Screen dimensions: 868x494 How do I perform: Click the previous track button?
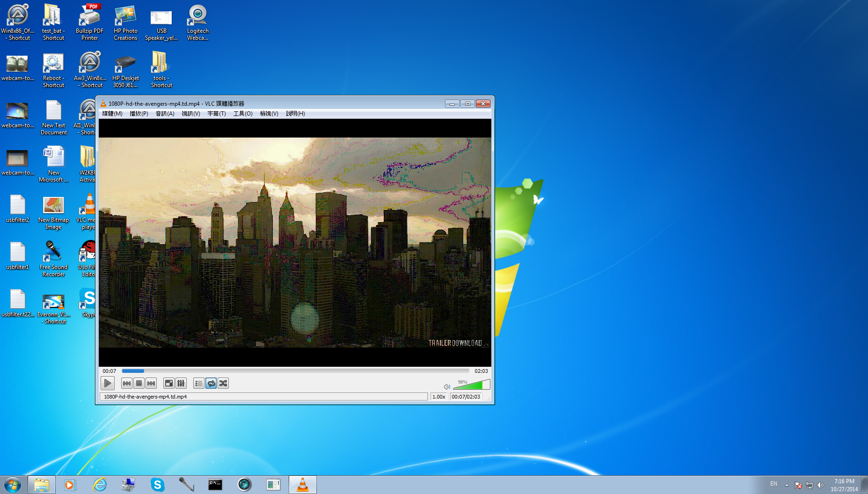tap(126, 384)
